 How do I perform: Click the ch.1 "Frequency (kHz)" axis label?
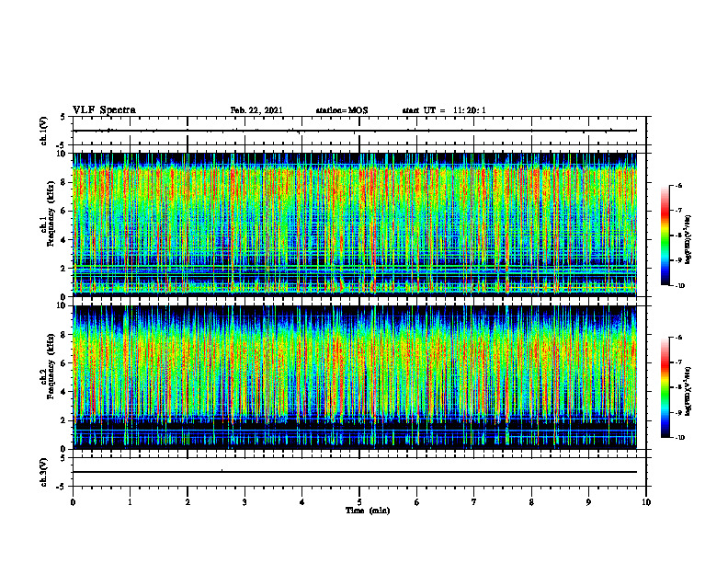tap(51, 214)
